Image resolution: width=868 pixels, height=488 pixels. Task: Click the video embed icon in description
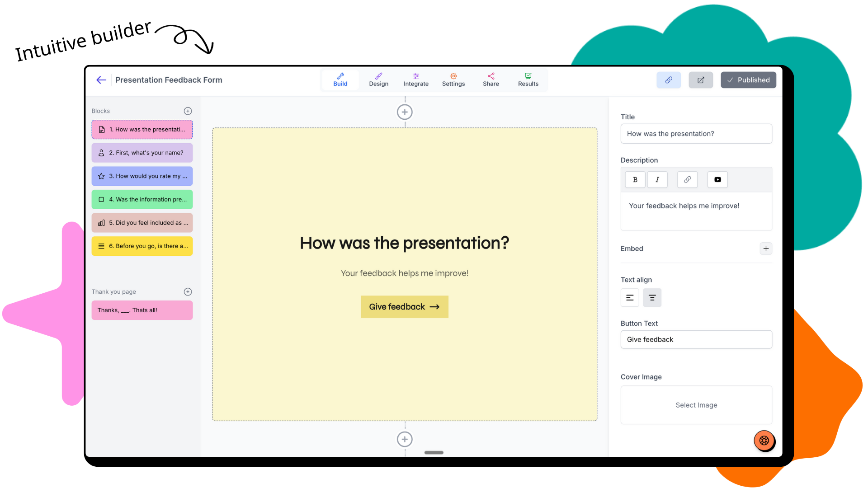(x=718, y=179)
